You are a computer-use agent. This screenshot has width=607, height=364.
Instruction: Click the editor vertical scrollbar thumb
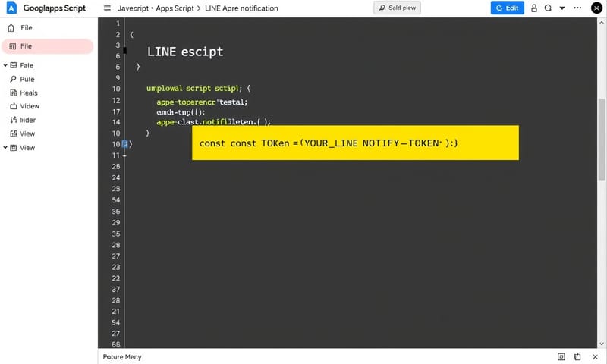pyautogui.click(x=601, y=140)
